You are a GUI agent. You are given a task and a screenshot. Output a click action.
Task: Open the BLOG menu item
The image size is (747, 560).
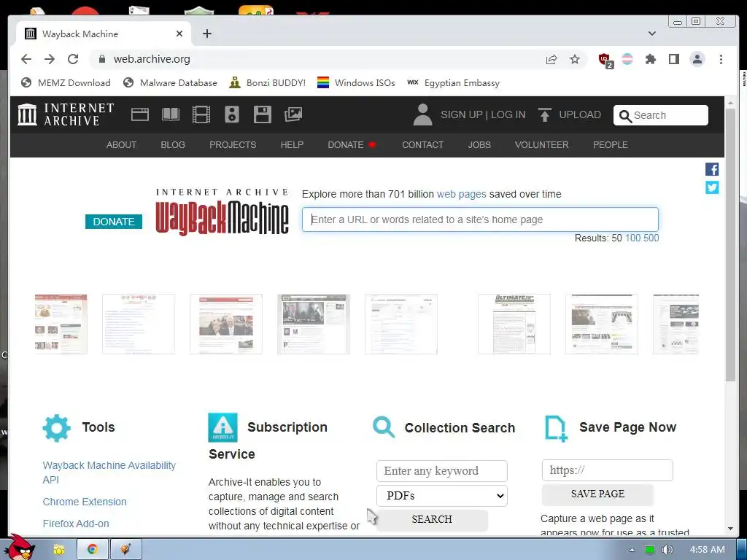pos(172,145)
